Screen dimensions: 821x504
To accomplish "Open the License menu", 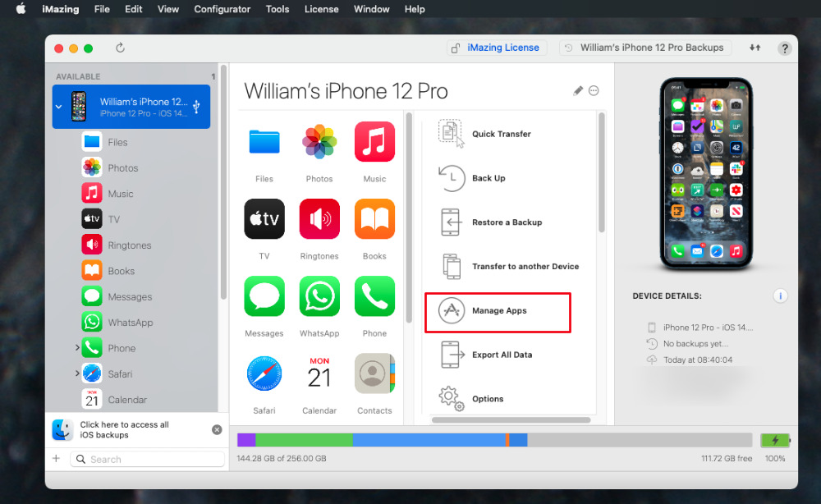I will 322,9.
